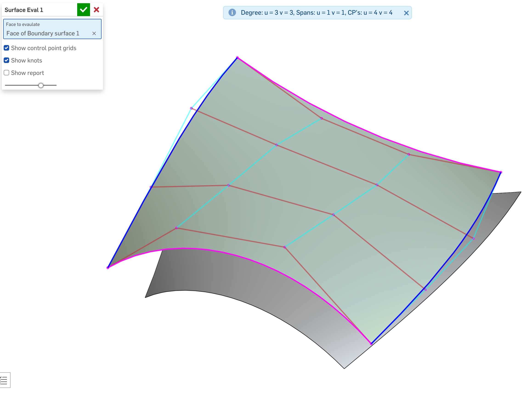Select the control point outside the upper-left edge
This screenshot has width=532, height=393.
click(191, 108)
